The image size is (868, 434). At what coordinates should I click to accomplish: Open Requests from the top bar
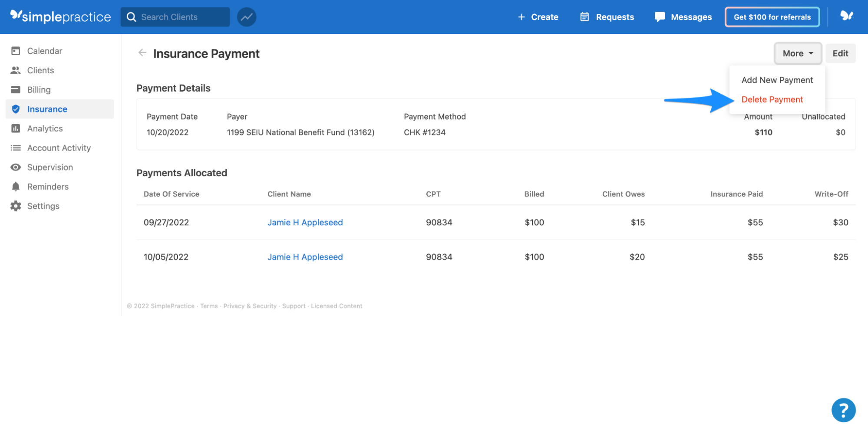pos(614,17)
